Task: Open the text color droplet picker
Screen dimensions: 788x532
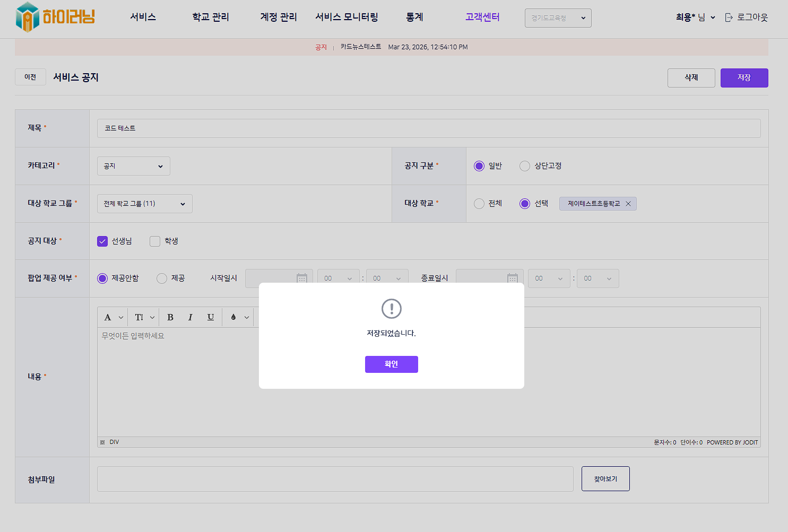Action: click(x=233, y=317)
